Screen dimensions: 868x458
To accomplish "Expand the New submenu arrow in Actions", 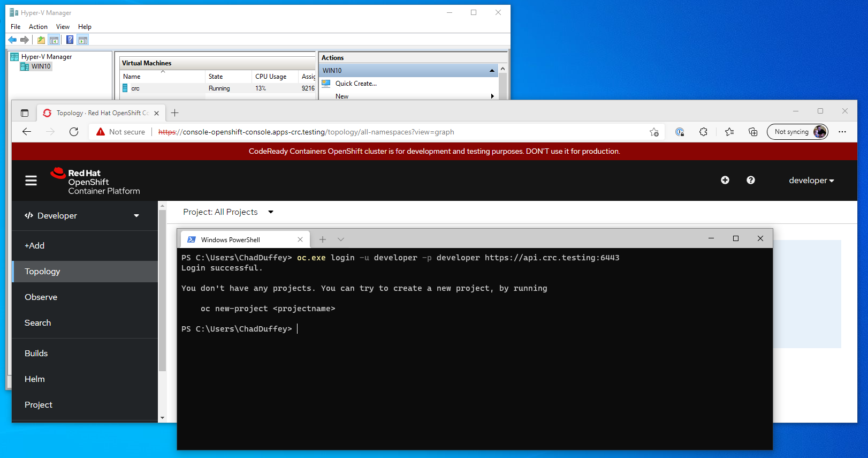I will (492, 96).
